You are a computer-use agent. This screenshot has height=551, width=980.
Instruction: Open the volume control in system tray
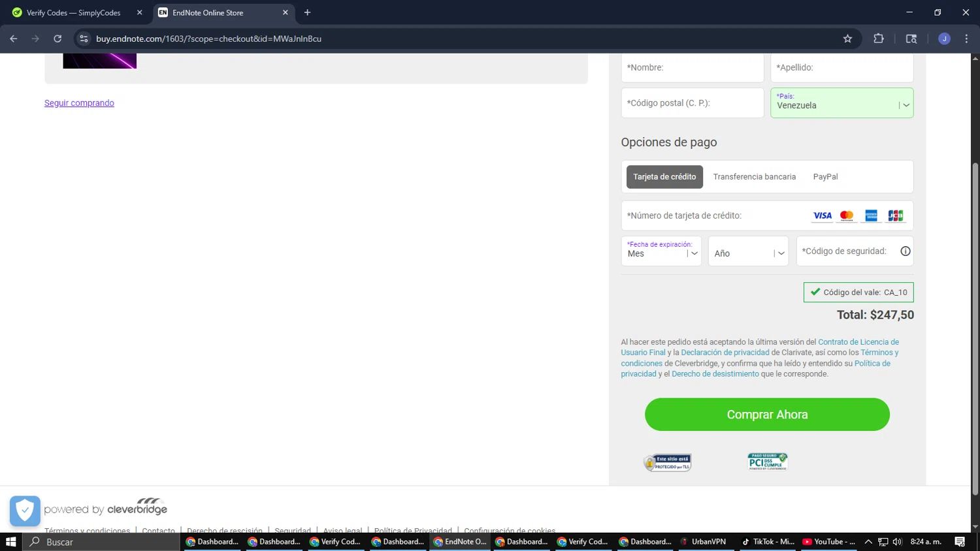pos(897,542)
